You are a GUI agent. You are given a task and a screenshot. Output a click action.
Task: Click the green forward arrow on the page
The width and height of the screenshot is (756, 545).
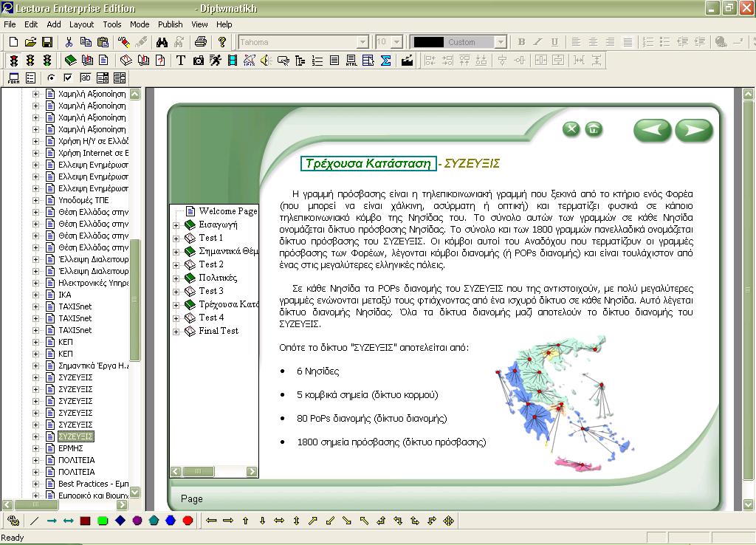(694, 130)
